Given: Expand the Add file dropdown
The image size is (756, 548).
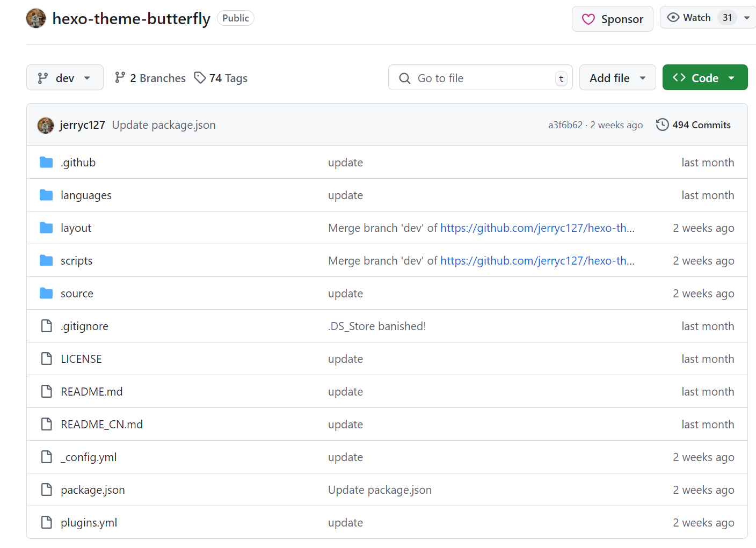Looking at the screenshot, I should pyautogui.click(x=617, y=78).
